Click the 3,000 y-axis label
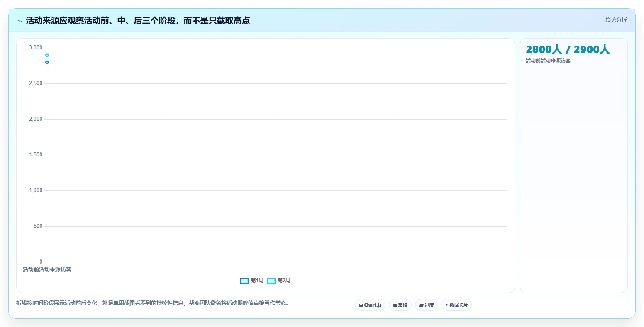This screenshot has height=327, width=644. coord(36,48)
